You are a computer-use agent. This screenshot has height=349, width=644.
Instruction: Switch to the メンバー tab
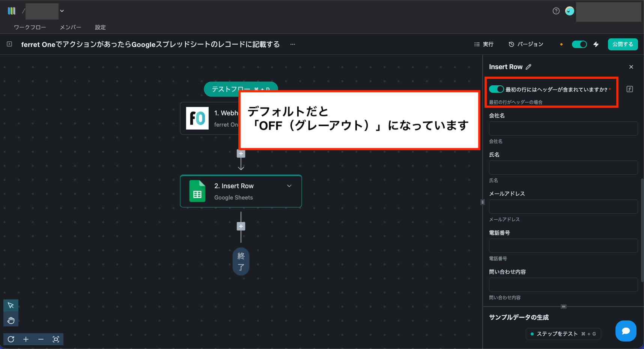click(x=71, y=27)
